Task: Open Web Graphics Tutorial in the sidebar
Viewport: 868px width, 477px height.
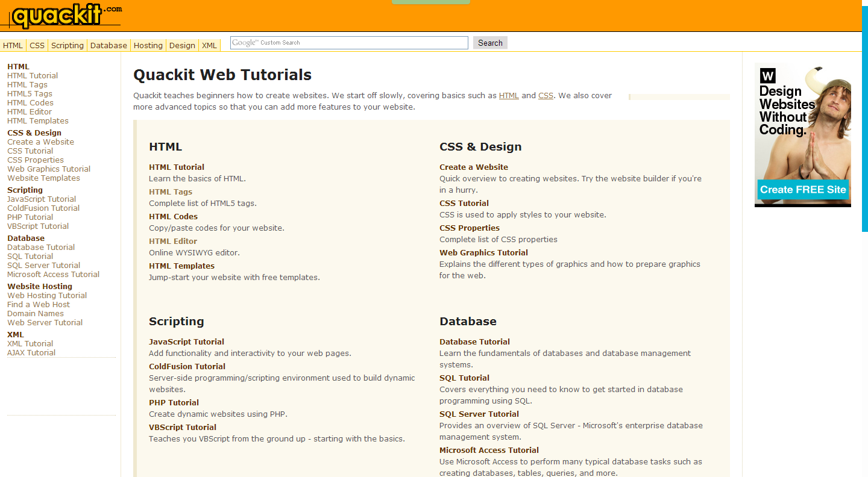Action: pyautogui.click(x=49, y=169)
